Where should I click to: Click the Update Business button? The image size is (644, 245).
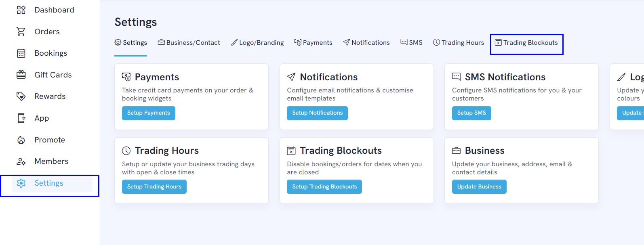point(479,187)
